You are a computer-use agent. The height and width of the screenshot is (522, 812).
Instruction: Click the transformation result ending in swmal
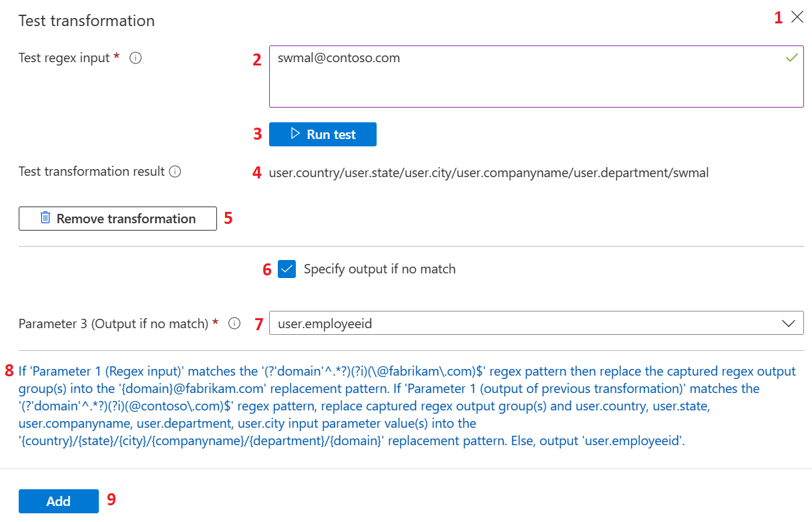pyautogui.click(x=488, y=173)
